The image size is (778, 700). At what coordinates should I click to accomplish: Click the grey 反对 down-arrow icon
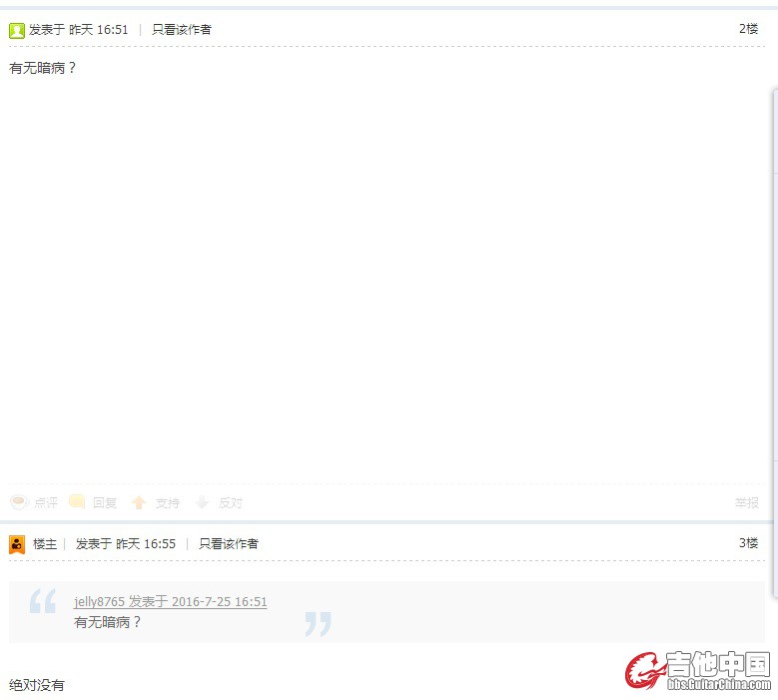tap(202, 502)
